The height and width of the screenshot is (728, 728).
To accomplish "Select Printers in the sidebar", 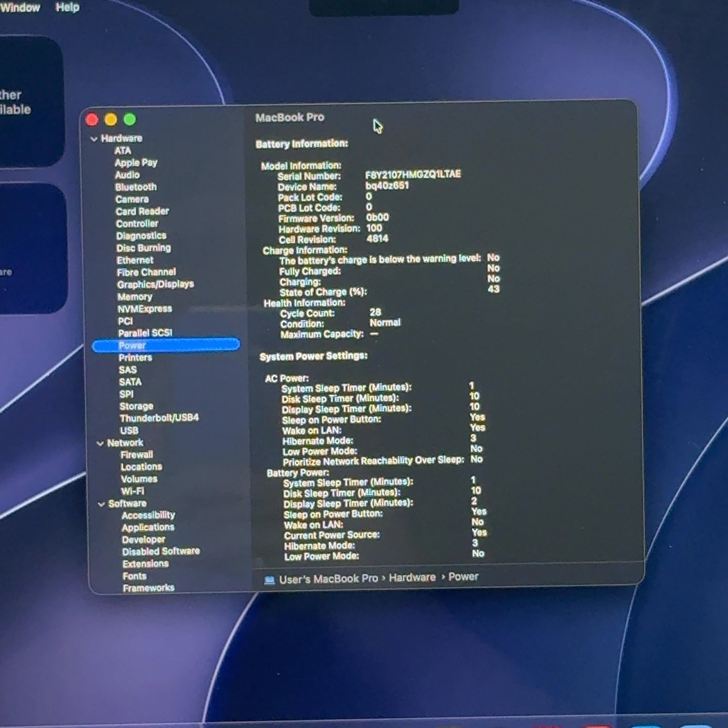I will click(135, 358).
